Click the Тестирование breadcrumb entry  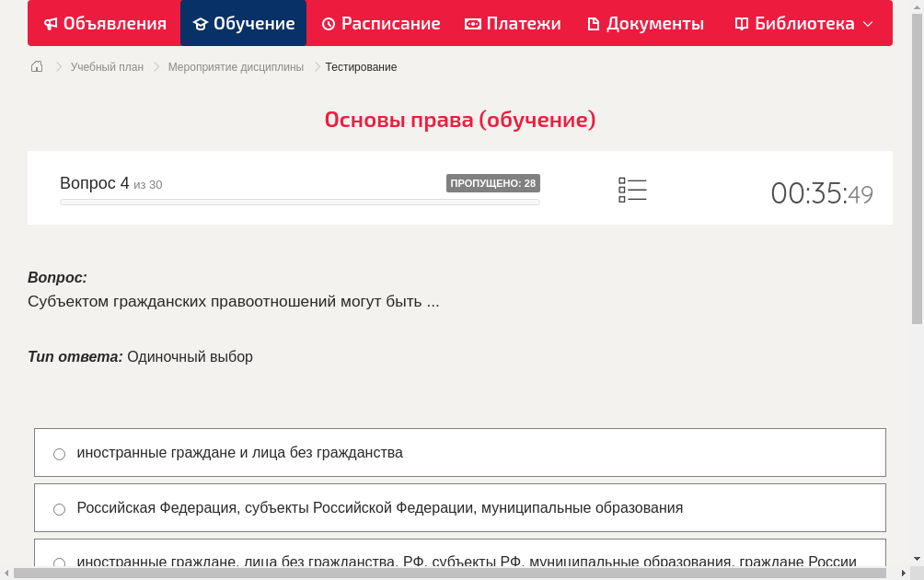click(359, 66)
